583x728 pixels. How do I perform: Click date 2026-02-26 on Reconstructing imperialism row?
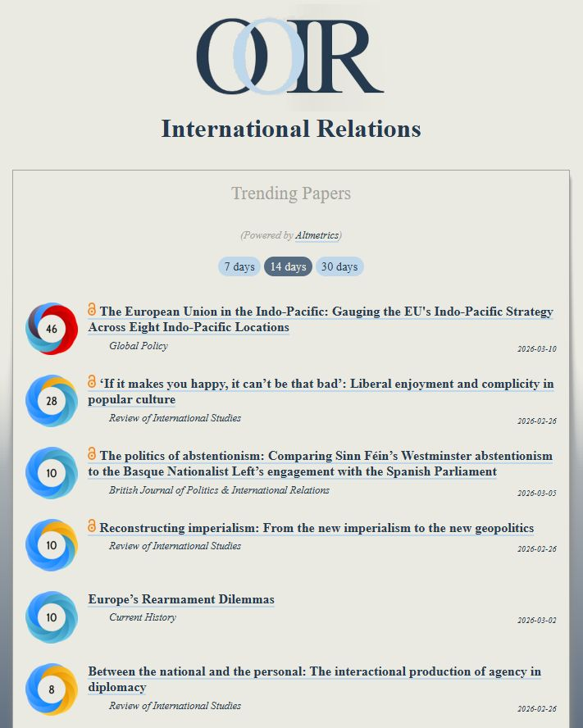(x=537, y=548)
